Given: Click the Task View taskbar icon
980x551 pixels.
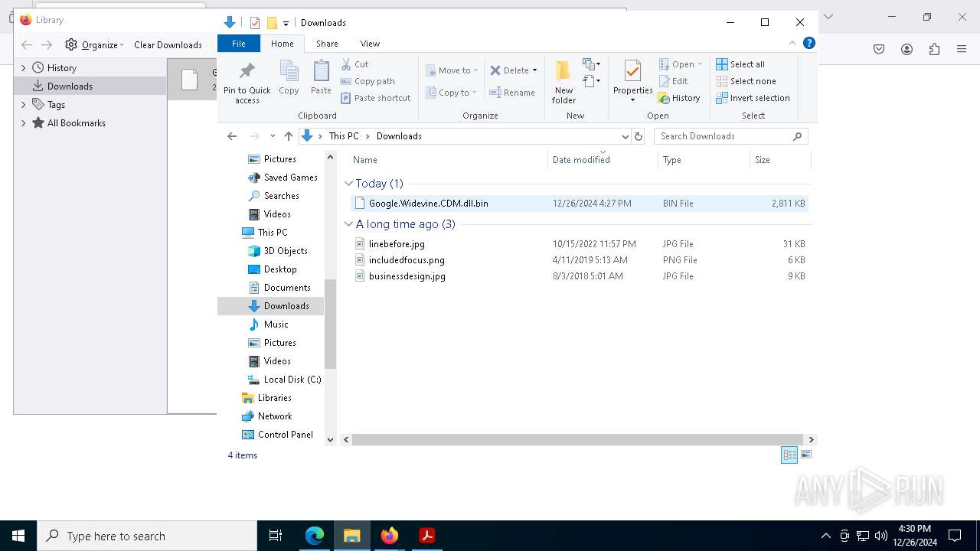Looking at the screenshot, I should point(276,536).
